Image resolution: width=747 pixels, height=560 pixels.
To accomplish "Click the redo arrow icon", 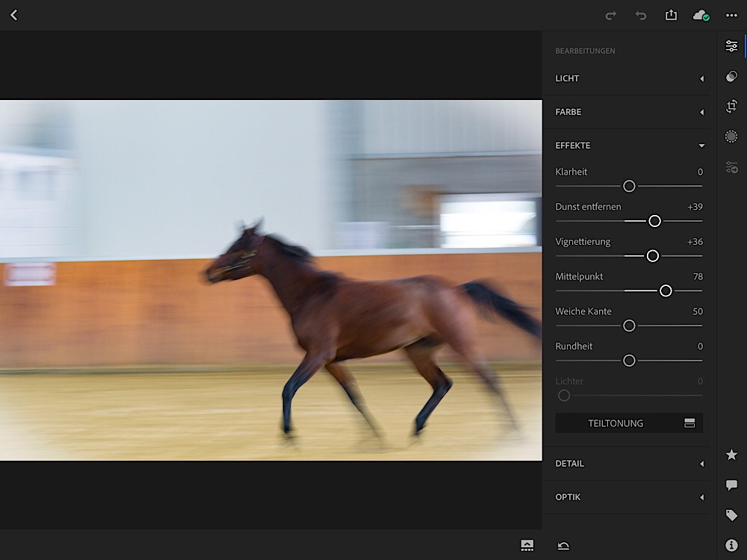I will click(x=610, y=16).
